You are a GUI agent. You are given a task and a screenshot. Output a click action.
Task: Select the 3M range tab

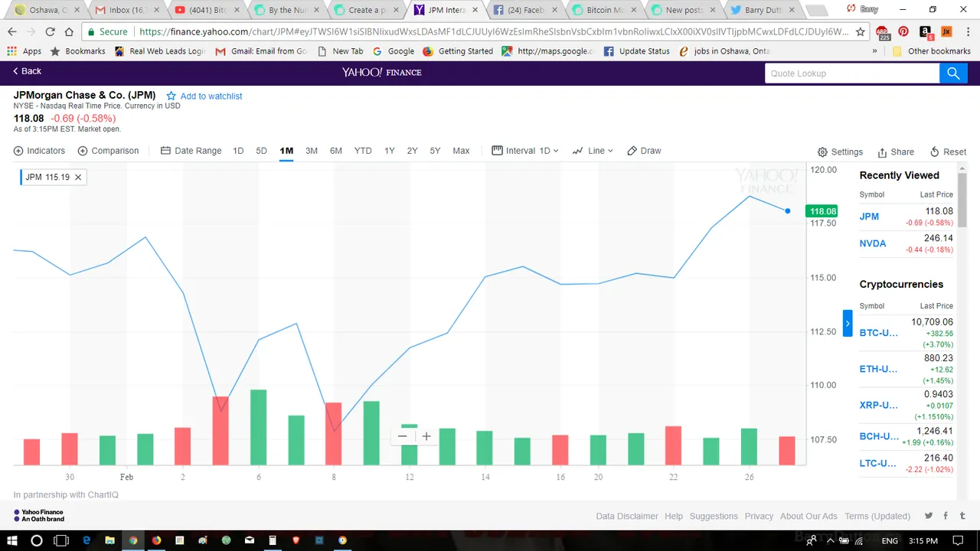pyautogui.click(x=312, y=151)
